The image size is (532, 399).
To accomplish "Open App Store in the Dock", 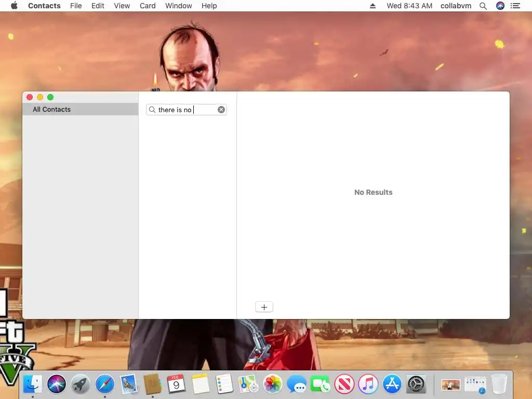I will coord(392,384).
